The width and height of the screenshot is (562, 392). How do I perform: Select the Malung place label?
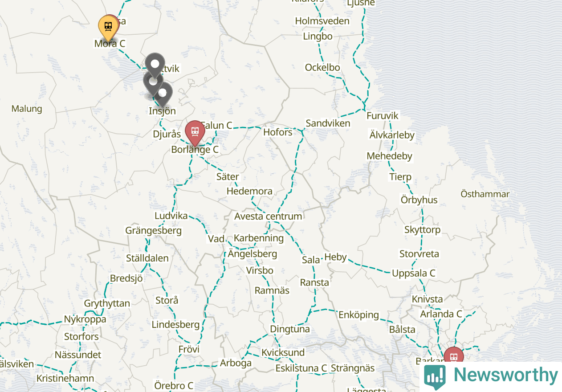click(x=27, y=108)
